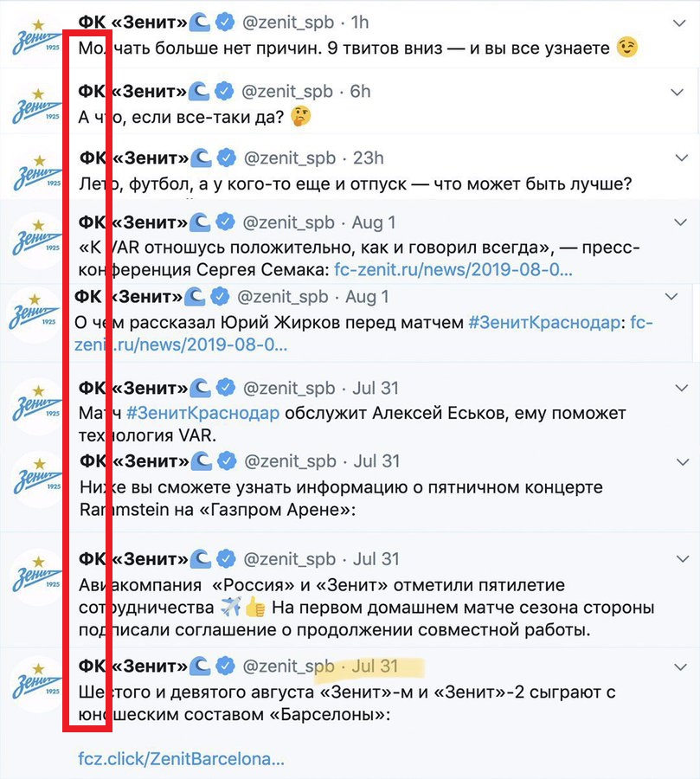This screenshot has height=779, width=700.
Task: Click verified badge on the 23h tweet
Action: coord(227,158)
